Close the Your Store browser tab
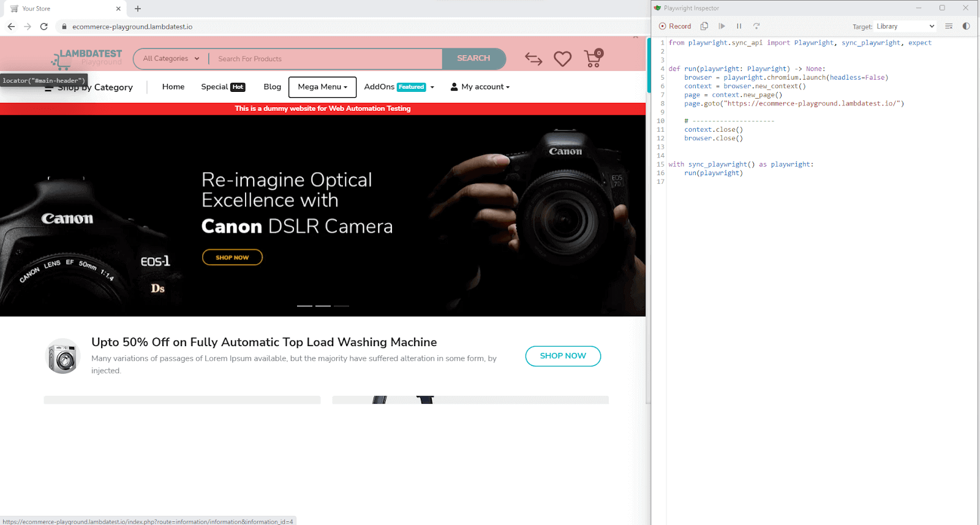980x525 pixels. point(118,9)
